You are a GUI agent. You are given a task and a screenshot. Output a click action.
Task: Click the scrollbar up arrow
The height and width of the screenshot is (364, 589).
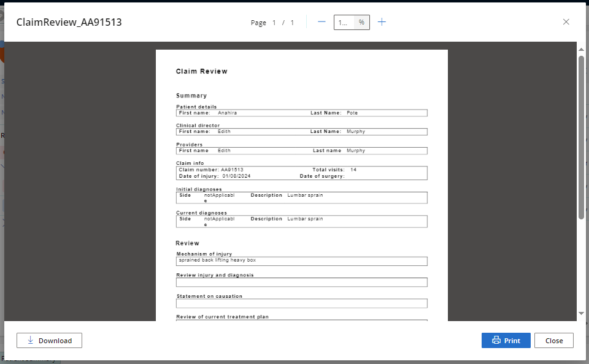581,50
